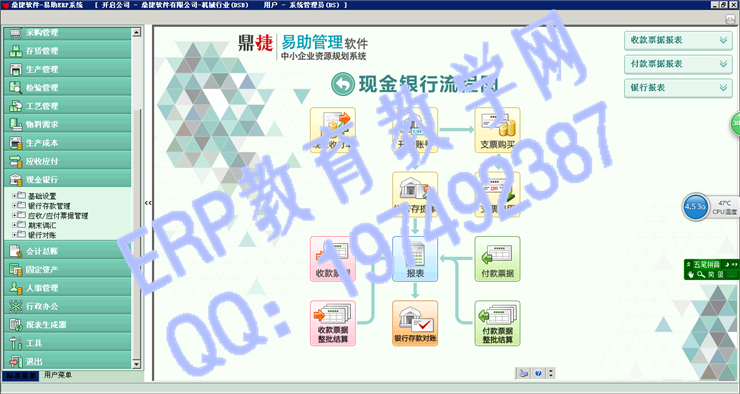Expand the 期末调汇 tree node
Image resolution: width=740 pixels, height=394 pixels.
(14, 225)
